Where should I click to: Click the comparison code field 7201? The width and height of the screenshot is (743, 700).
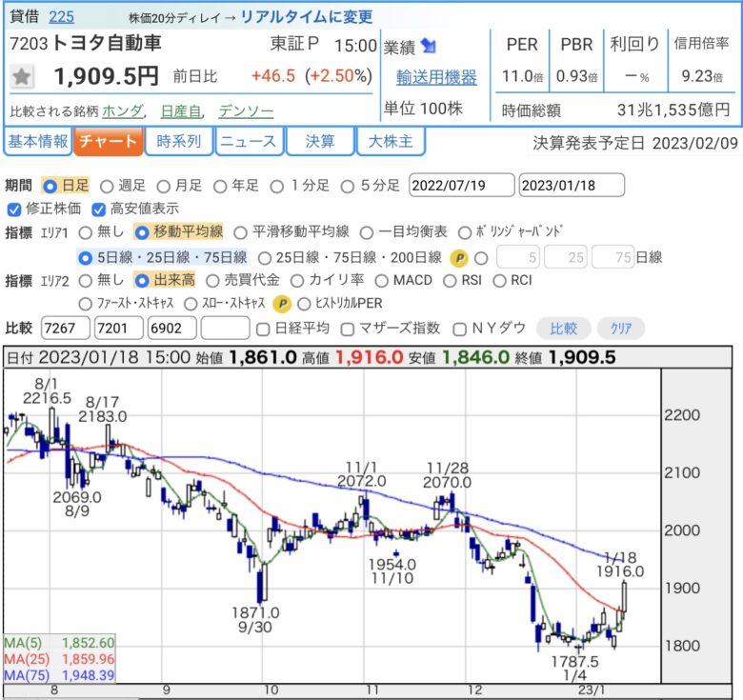(119, 329)
